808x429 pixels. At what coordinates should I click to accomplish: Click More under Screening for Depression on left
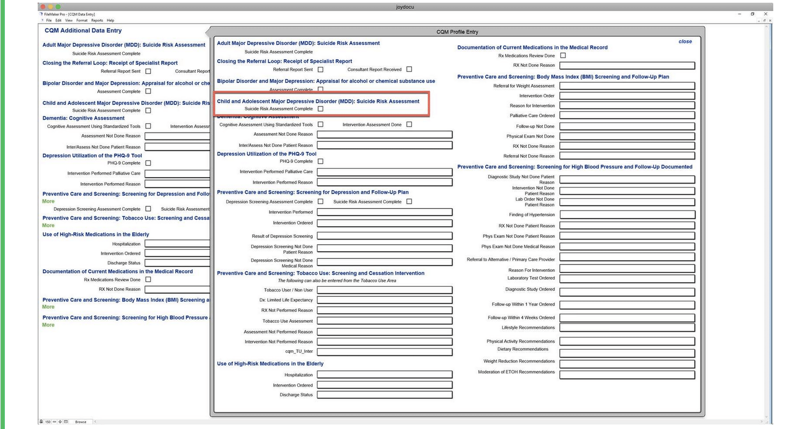point(48,201)
